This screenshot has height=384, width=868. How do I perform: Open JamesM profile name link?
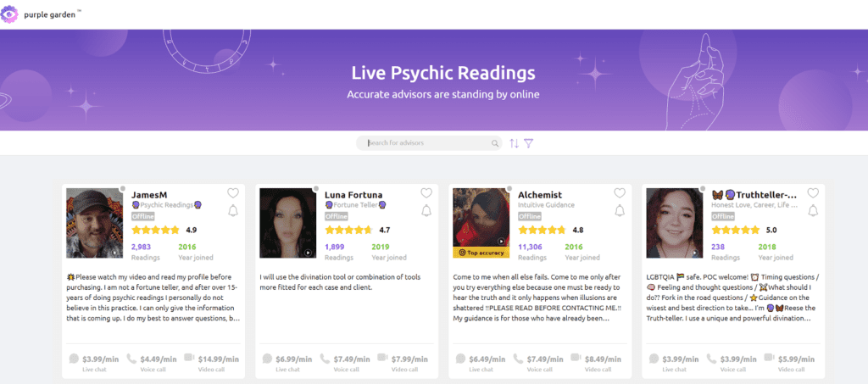[x=149, y=195]
